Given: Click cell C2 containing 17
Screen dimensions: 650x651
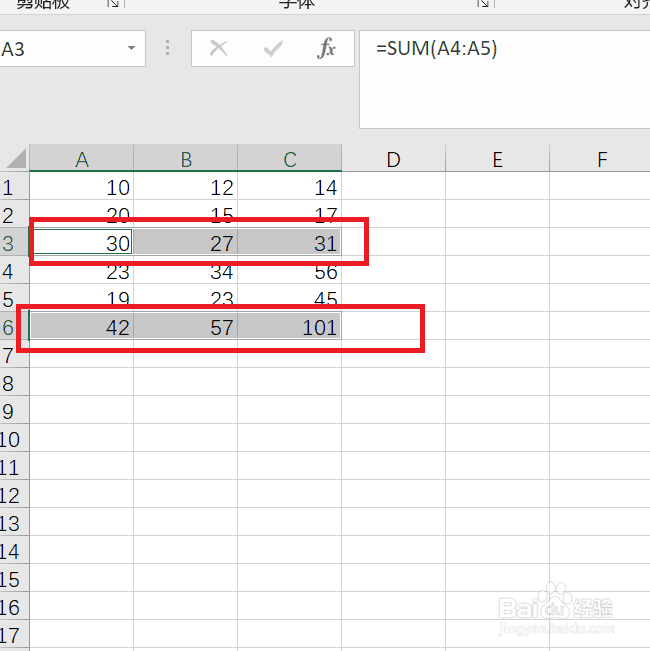Looking at the screenshot, I should (290, 214).
